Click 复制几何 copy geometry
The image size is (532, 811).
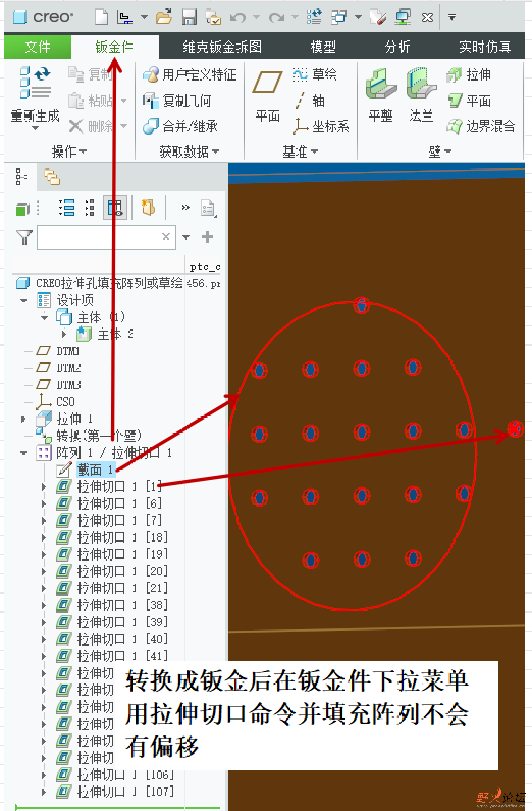[177, 101]
